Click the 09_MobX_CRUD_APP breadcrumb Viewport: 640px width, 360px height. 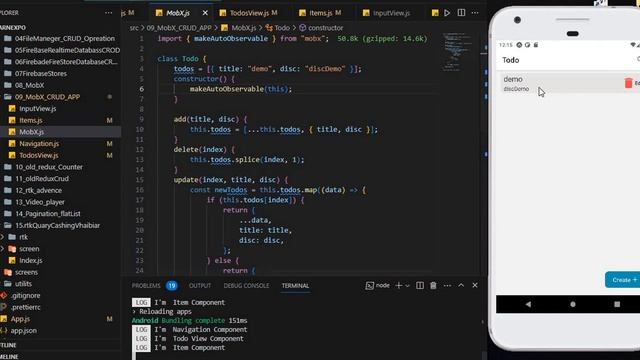point(179,28)
